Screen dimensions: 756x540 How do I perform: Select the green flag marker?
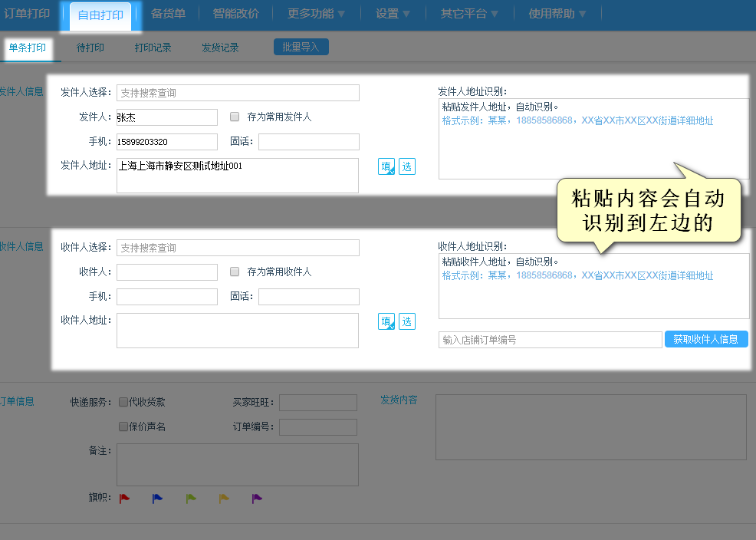point(191,499)
